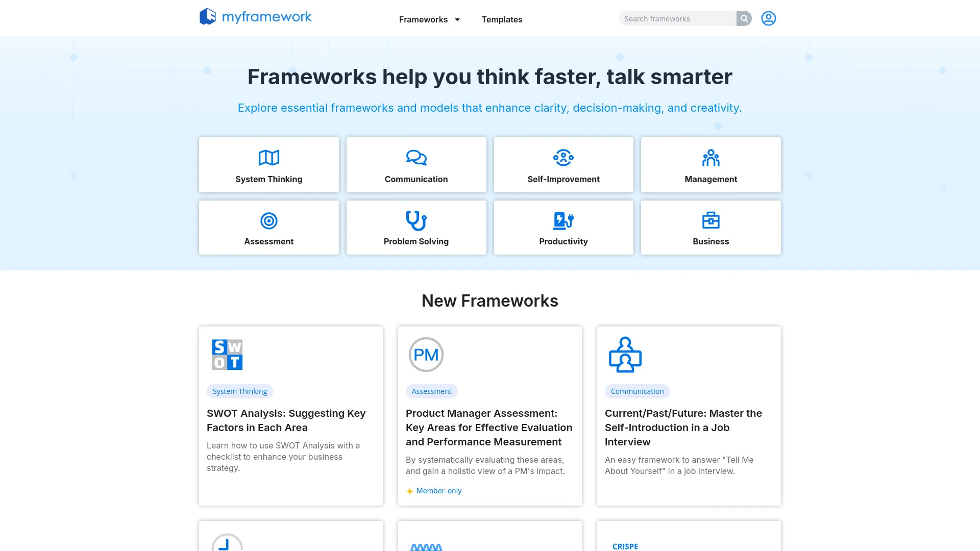The width and height of the screenshot is (980, 551).
Task: Click the Frameworks menu item
Action: pos(423,19)
